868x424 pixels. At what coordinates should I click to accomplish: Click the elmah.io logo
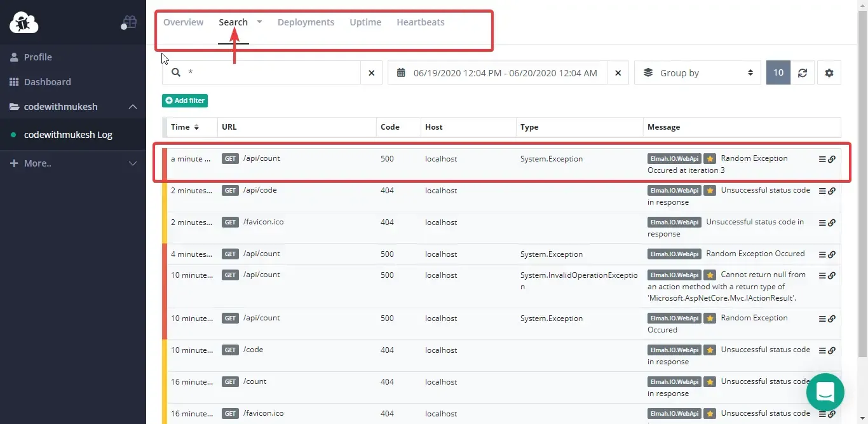coord(24,22)
